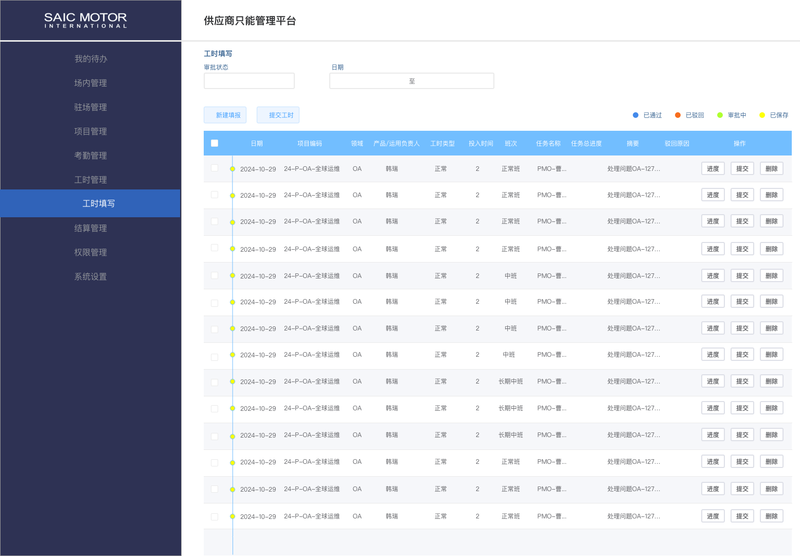The width and height of the screenshot is (800, 556).
Task: Click the yellow status dot in the top row
Action: (x=233, y=169)
